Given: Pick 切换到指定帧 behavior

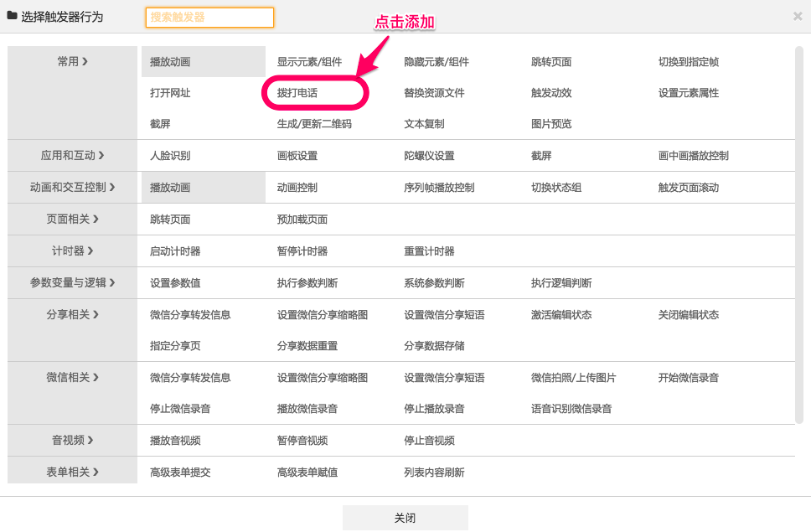Looking at the screenshot, I should (689, 62).
